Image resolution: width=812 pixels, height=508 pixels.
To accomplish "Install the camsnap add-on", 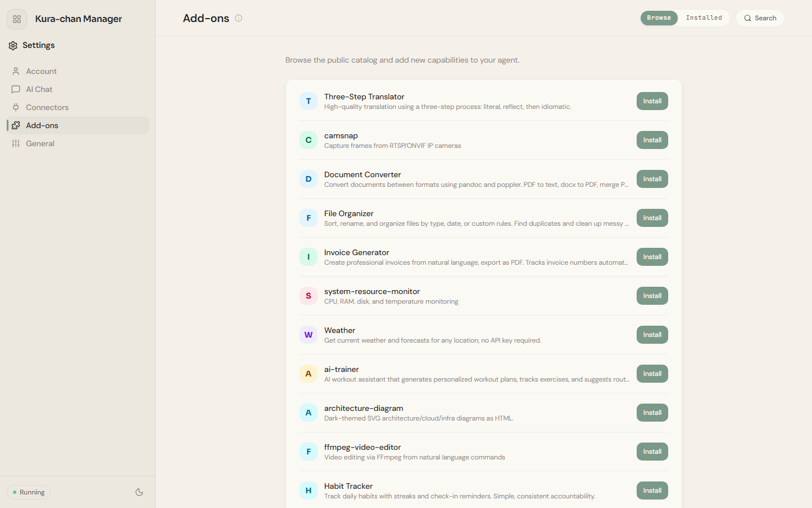I will pos(652,140).
